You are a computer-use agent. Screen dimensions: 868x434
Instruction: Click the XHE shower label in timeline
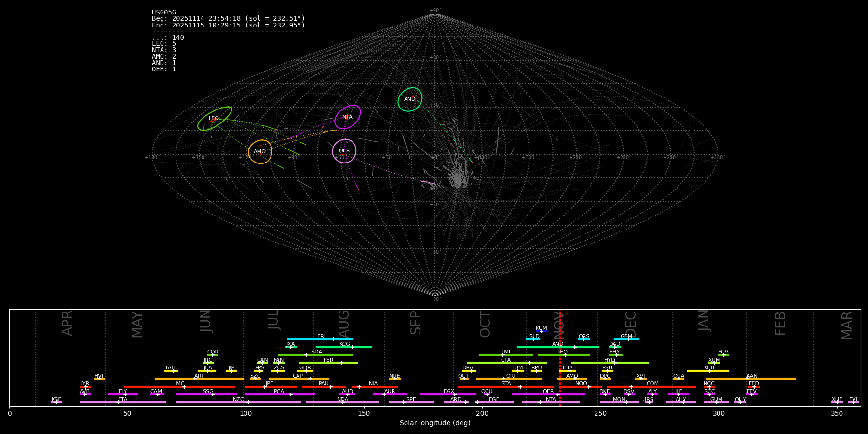coord(837,400)
